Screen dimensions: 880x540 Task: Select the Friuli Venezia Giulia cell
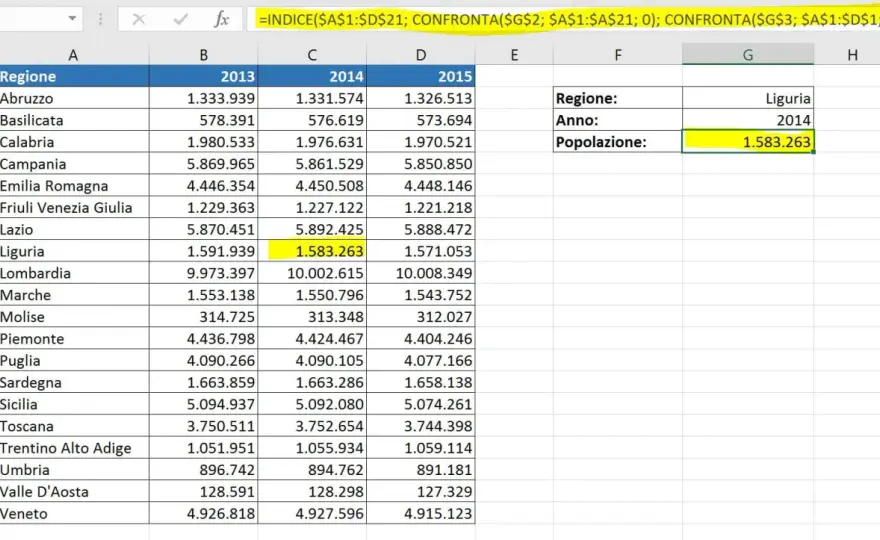coord(75,208)
